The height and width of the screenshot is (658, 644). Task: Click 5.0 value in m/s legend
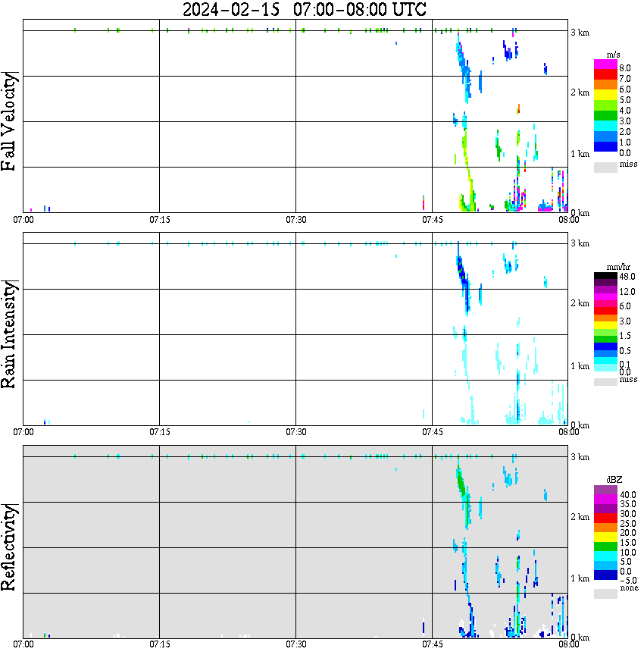coord(625,100)
